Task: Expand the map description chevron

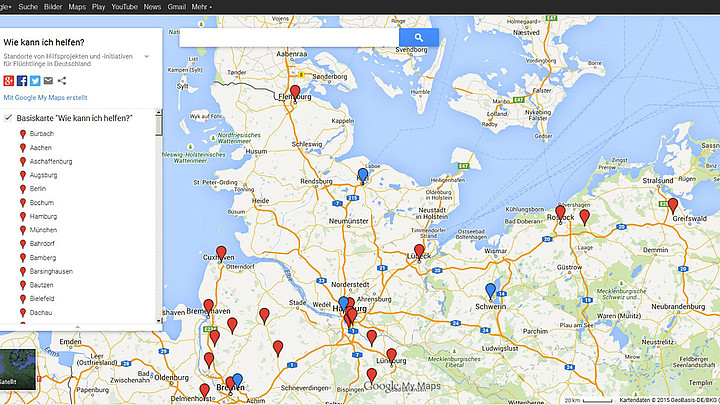Action: point(147,57)
